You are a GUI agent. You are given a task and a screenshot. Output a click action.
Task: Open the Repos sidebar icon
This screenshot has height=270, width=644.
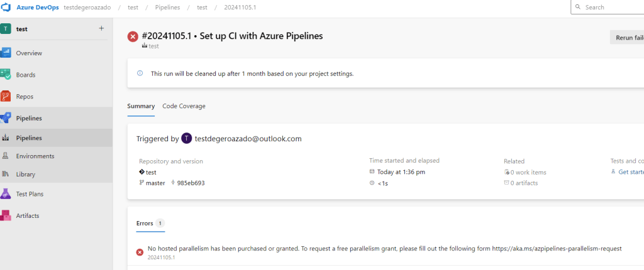pyautogui.click(x=6, y=97)
